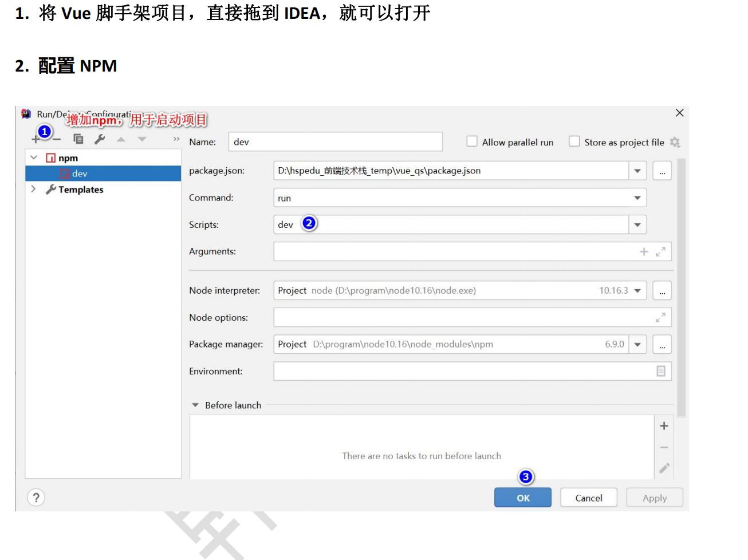Close the Run/Debug Configurations dialog

(679, 113)
